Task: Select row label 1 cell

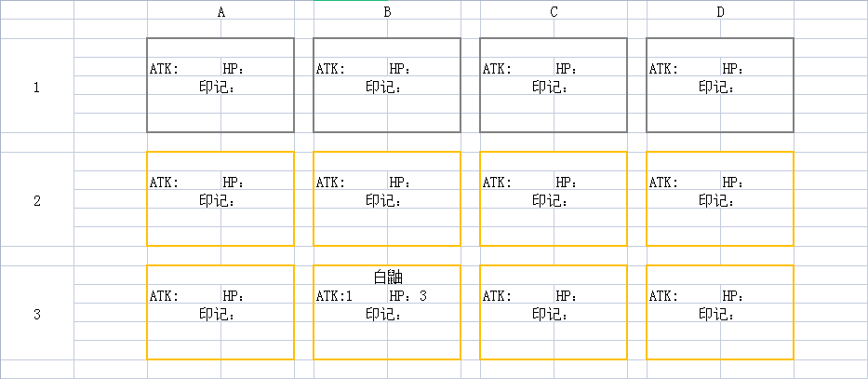Action: (x=37, y=88)
